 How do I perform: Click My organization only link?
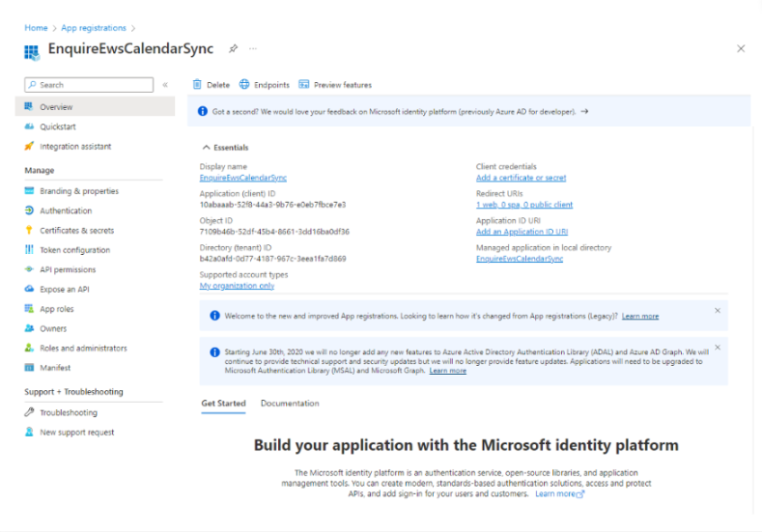pyautogui.click(x=237, y=286)
